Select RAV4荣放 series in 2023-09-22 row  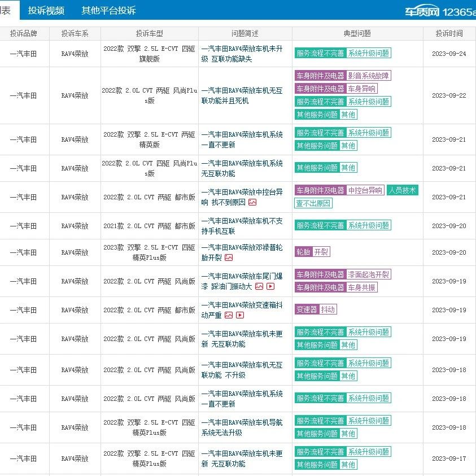point(75,95)
